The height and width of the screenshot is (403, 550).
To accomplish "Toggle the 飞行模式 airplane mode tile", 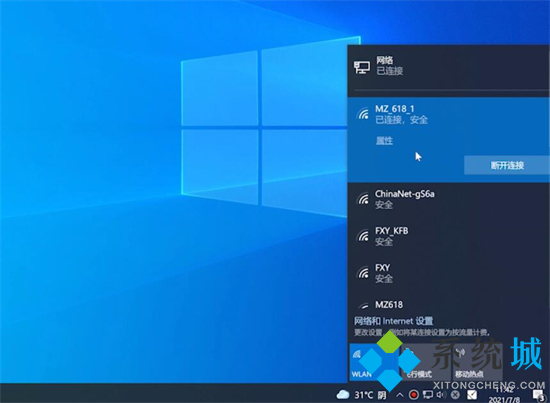I will (x=425, y=362).
